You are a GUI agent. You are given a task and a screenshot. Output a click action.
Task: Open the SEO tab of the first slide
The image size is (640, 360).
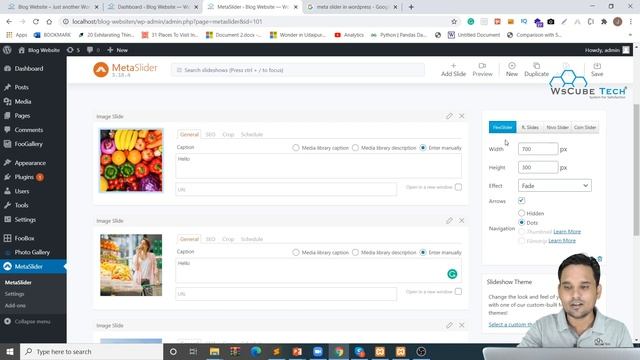pyautogui.click(x=210, y=134)
